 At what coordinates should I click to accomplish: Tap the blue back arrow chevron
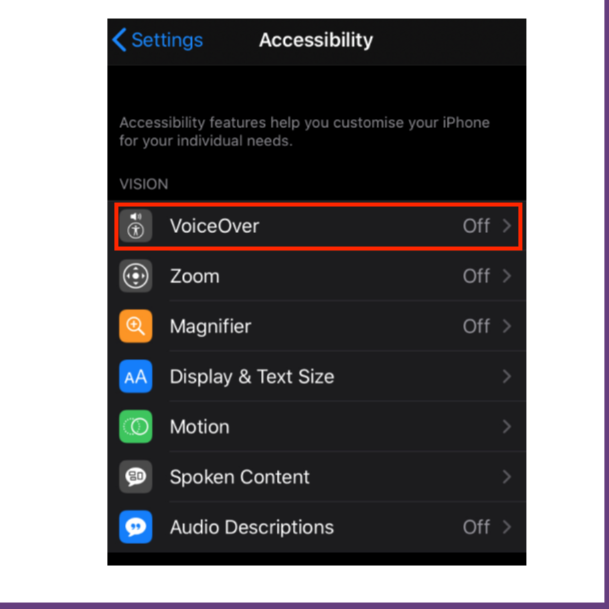pos(119,40)
